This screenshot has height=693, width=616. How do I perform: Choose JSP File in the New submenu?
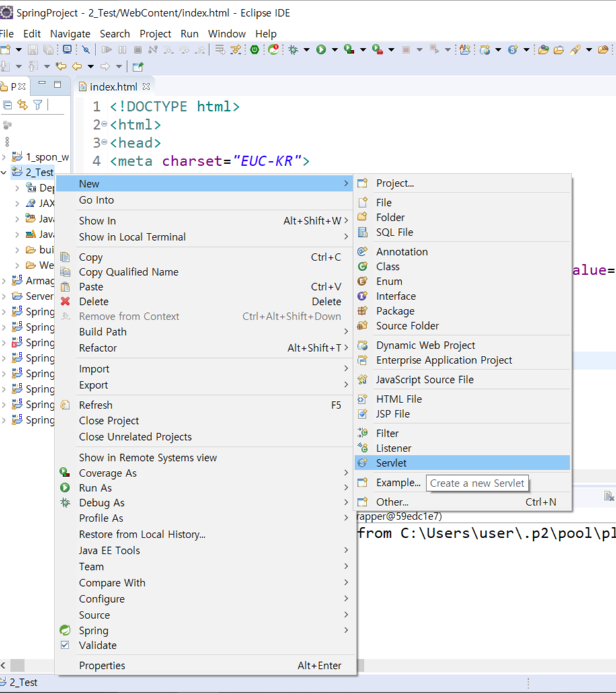point(462,414)
